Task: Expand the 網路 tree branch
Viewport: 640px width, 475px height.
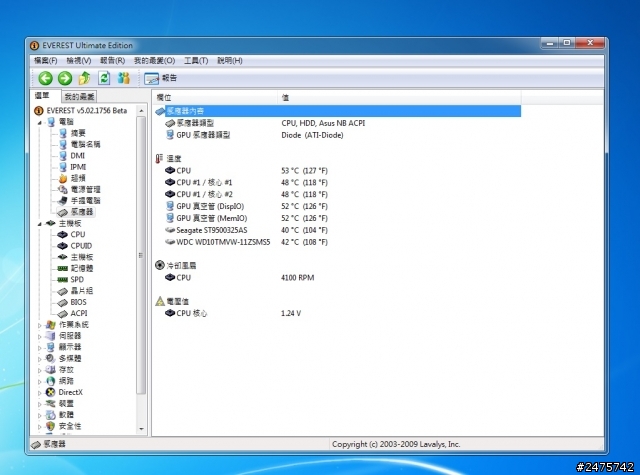Action: tap(40, 382)
